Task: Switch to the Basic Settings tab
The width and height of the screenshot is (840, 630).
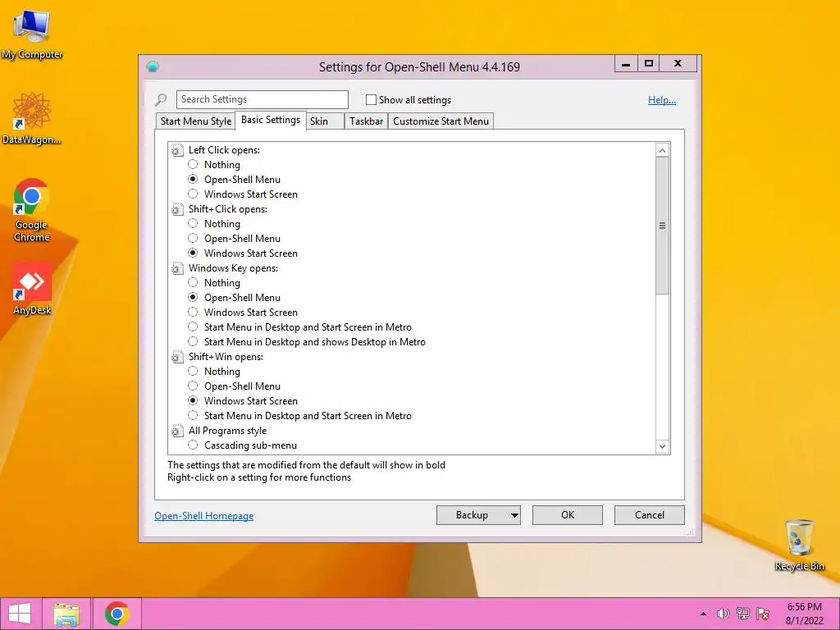Action: pyautogui.click(x=271, y=120)
